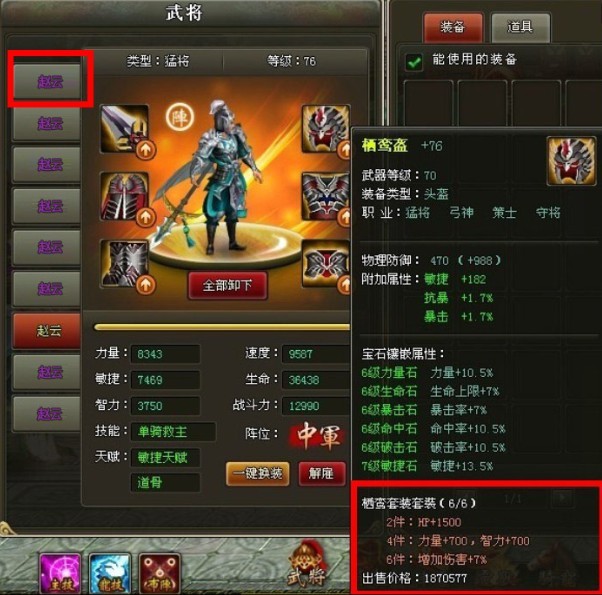The width and height of the screenshot is (602, 595).
Task: Click the sword weapon equipment slot
Action: pos(124,129)
